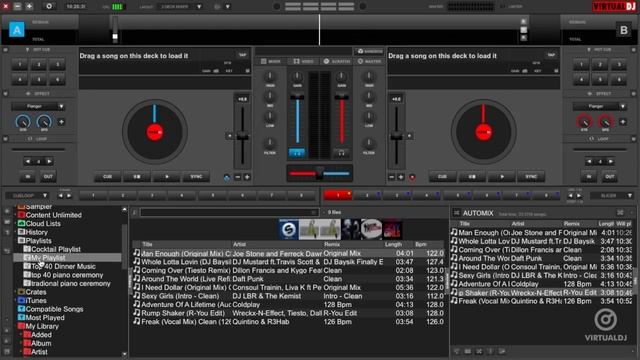Click the SYNC button on right deck
Viewport: 640px width, 360px height.
tap(531, 177)
